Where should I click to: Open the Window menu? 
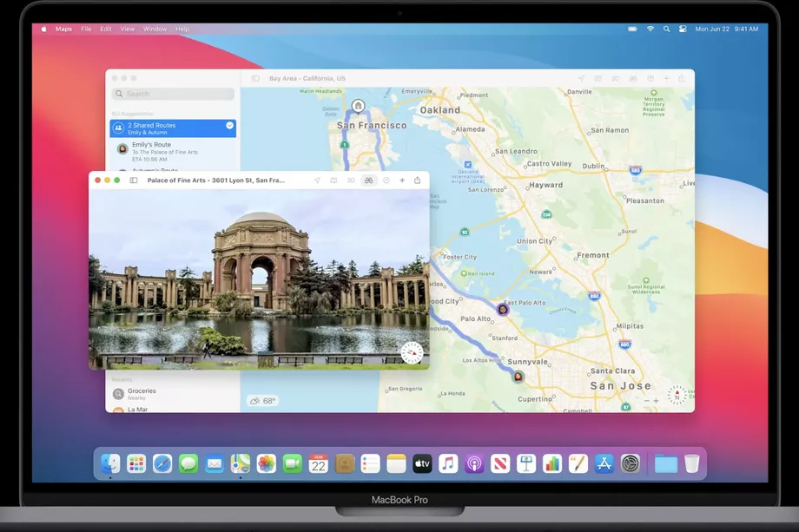coord(155,29)
